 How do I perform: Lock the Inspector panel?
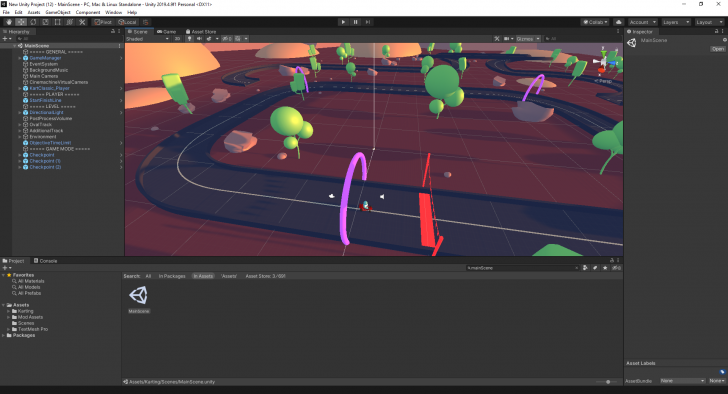[716, 32]
